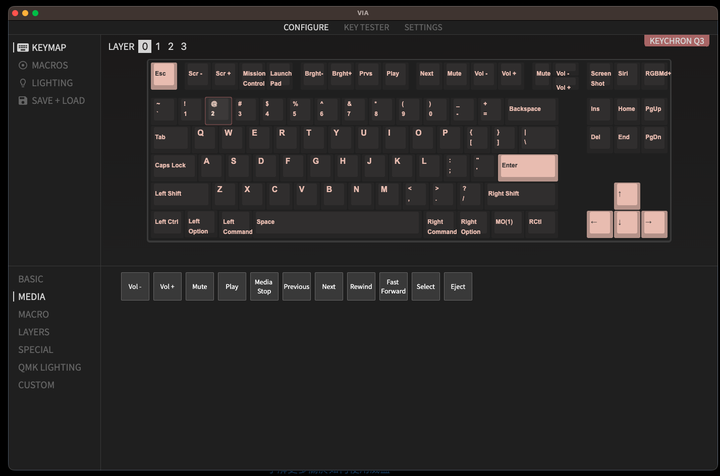720x476 pixels.
Task: Select the up arrow key
Action: [627, 196]
